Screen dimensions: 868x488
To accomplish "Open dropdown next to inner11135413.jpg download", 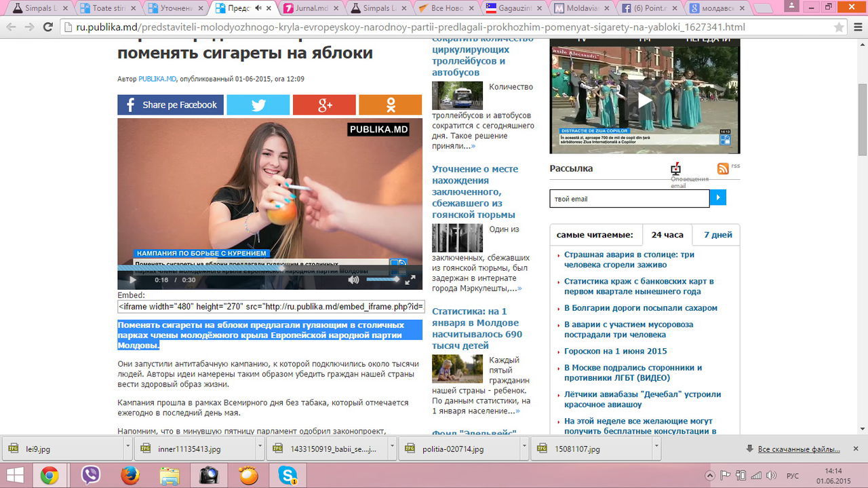I will pyautogui.click(x=260, y=449).
